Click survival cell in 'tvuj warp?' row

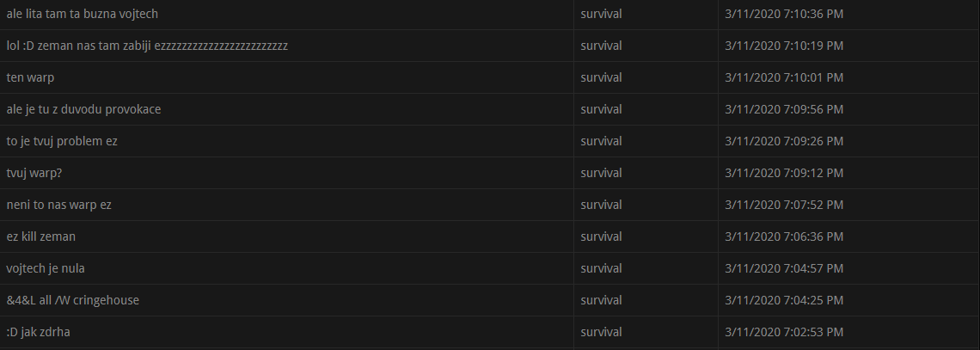601,173
